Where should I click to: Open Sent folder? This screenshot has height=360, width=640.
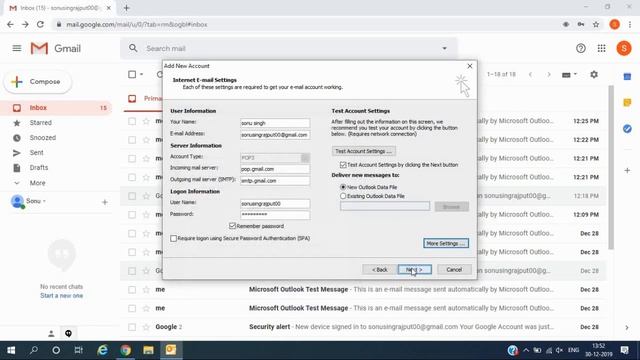pos(56,153)
